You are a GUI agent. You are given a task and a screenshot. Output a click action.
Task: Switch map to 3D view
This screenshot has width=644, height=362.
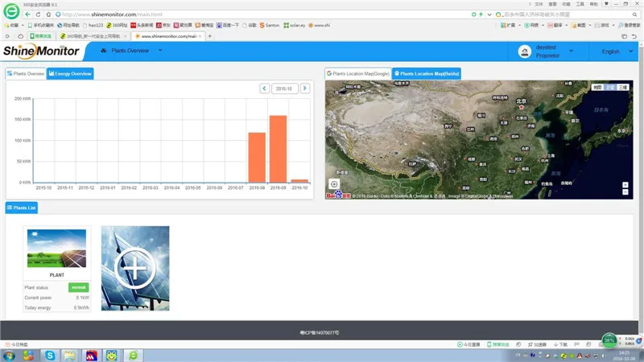pos(622,87)
